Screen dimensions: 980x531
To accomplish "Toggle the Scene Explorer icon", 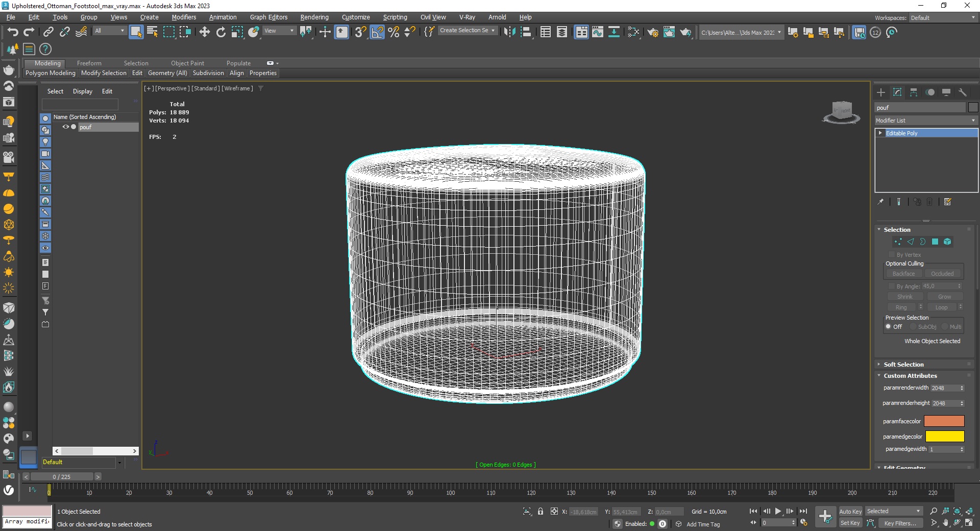I will pos(546,32).
